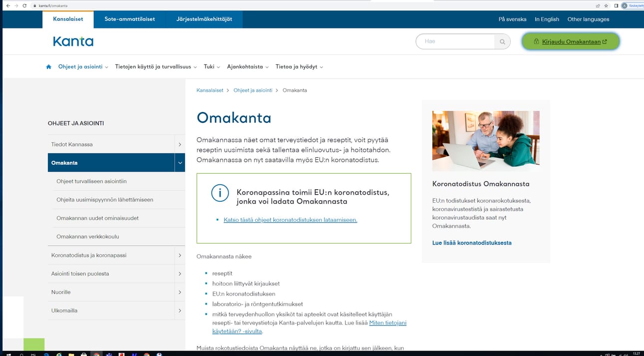The image size is (644, 356).
Task: Expand the Ulkomailla sidebar chevron
Action: [180, 311]
